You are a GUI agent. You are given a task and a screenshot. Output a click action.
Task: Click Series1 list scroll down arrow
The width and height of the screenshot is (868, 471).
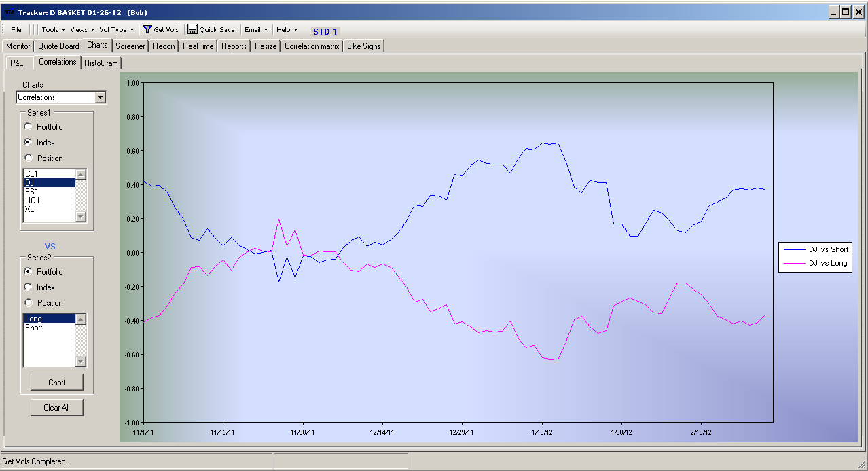tap(81, 216)
